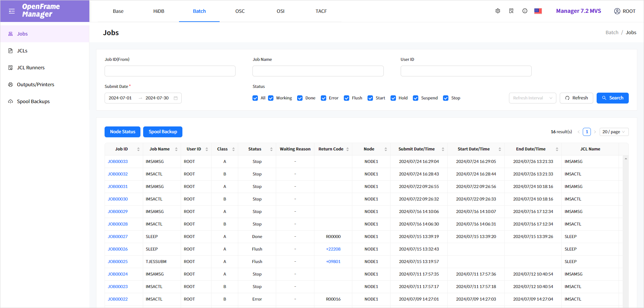
Task: Open the 20 / page size dropdown
Action: point(614,132)
